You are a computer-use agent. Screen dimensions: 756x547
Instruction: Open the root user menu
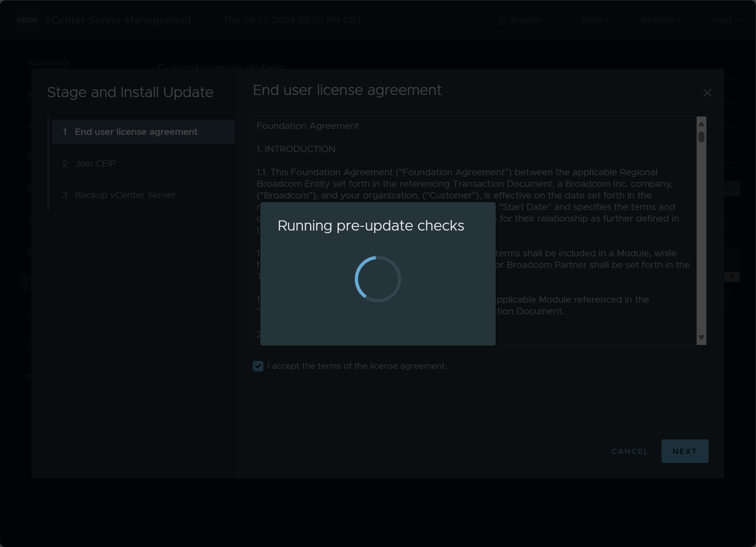[x=725, y=20]
